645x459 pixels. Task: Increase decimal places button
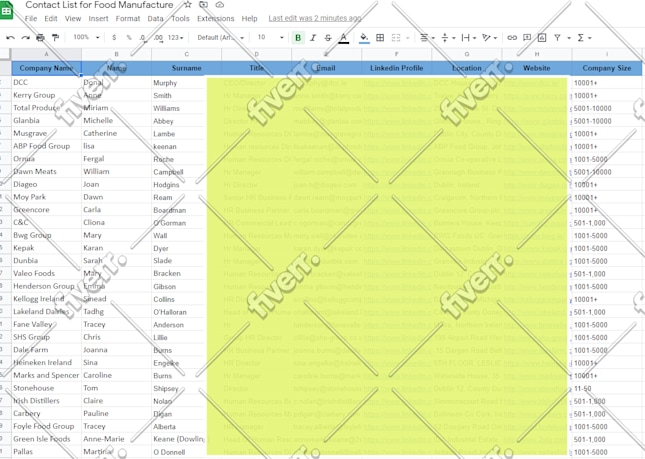158,38
